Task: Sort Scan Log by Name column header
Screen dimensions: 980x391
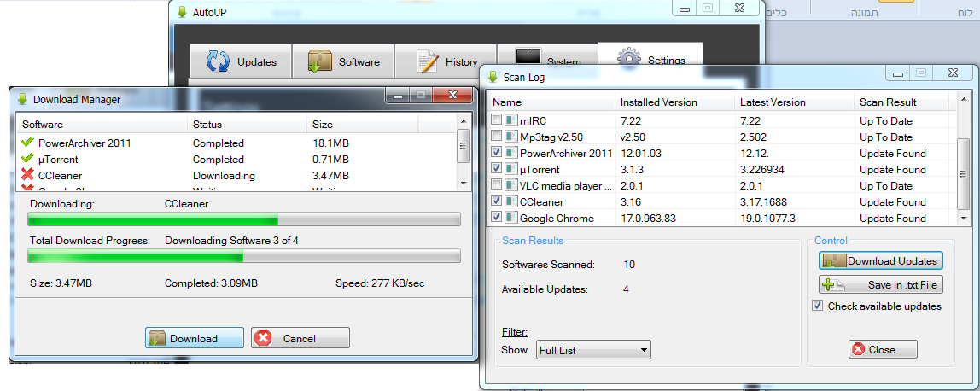Action: click(552, 102)
